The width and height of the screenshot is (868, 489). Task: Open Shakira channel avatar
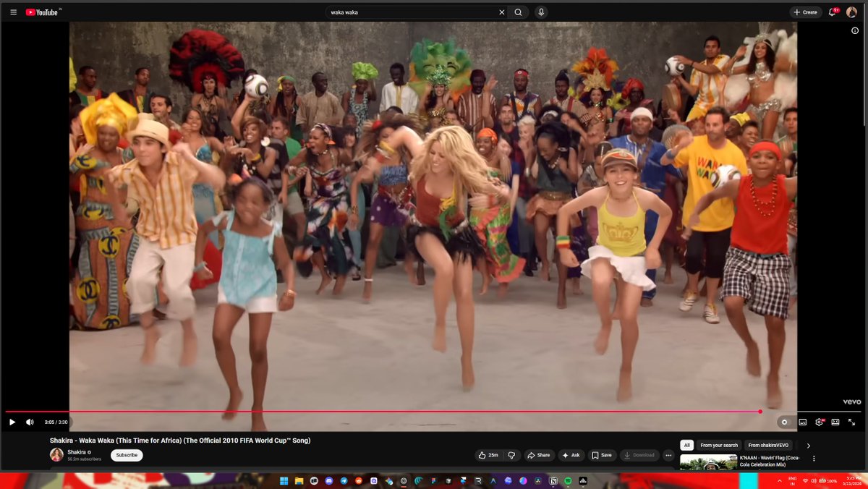(56, 454)
